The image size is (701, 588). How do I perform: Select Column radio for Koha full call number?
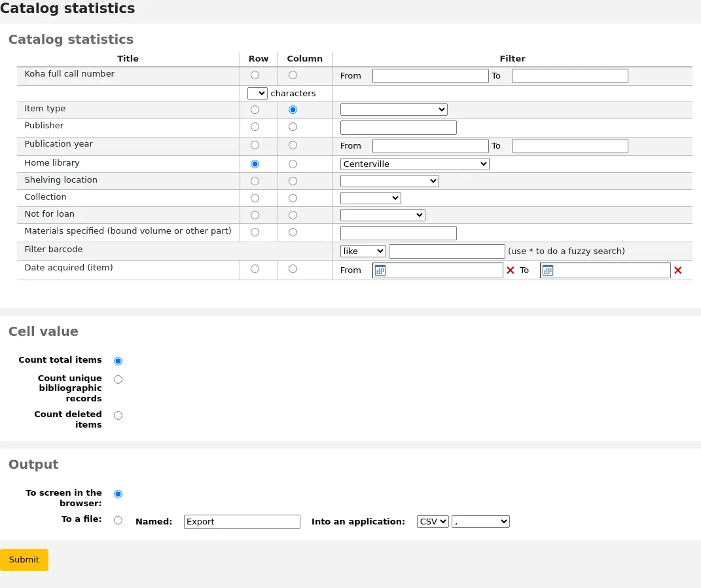[293, 75]
